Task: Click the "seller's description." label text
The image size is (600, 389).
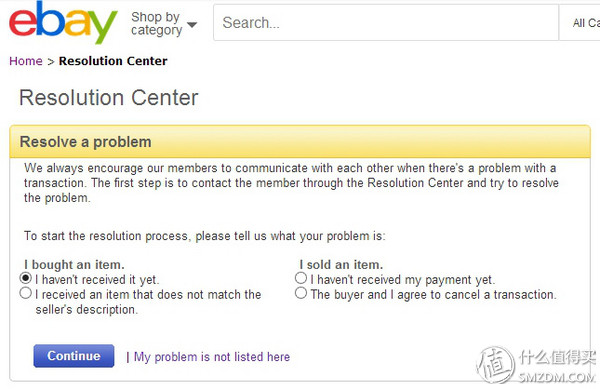Action: [86, 309]
